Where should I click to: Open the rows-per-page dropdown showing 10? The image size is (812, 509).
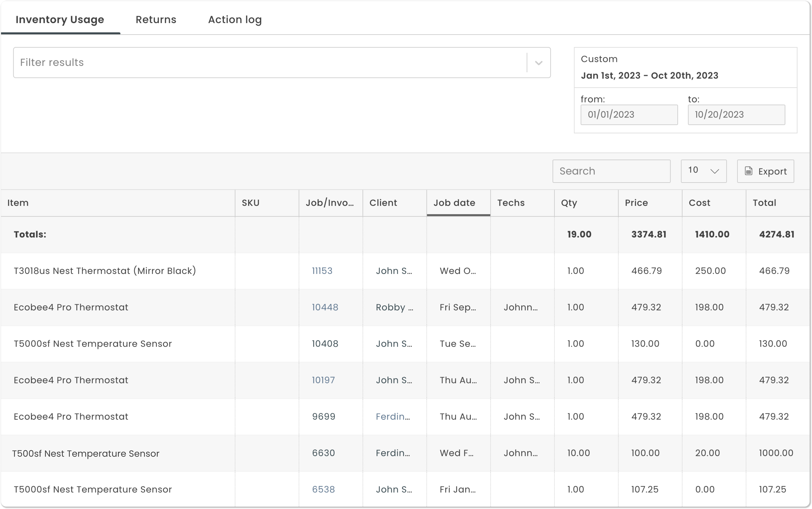pyautogui.click(x=703, y=171)
